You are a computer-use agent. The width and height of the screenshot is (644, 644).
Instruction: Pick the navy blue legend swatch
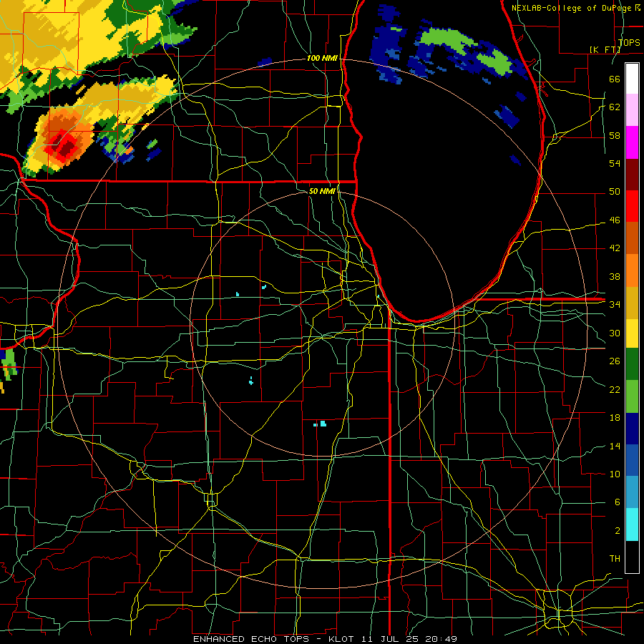pyautogui.click(x=632, y=428)
